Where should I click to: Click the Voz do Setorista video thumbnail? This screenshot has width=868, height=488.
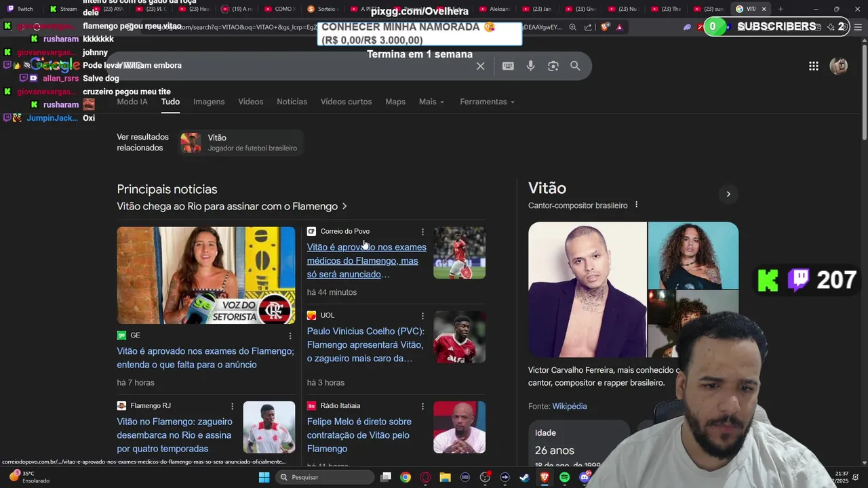[x=206, y=275]
